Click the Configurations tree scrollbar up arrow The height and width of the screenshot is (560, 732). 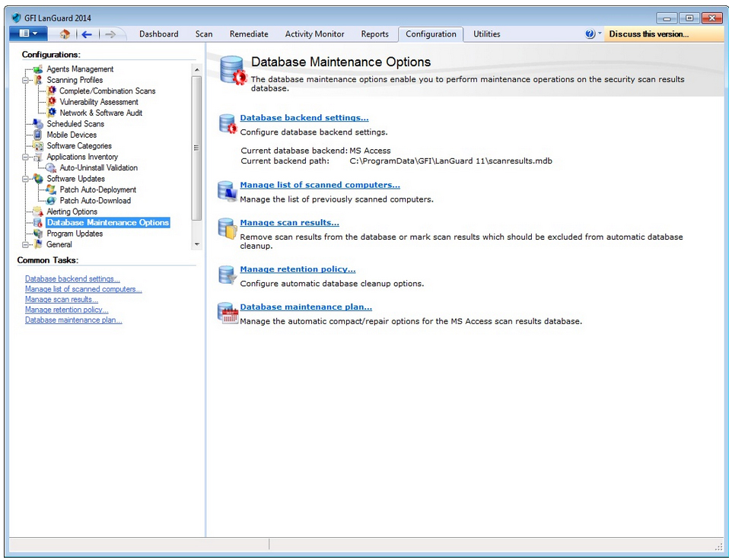coord(197,69)
